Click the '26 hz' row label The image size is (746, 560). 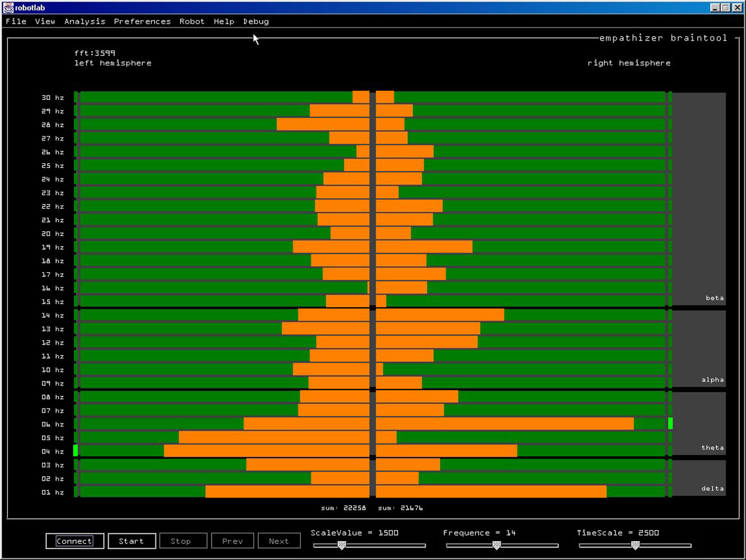click(x=53, y=152)
